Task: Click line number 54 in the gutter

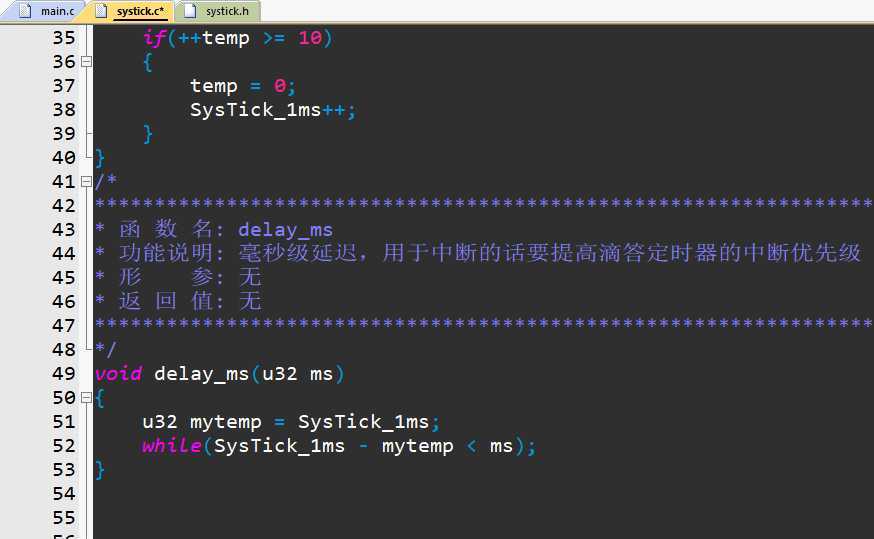Action: point(64,494)
